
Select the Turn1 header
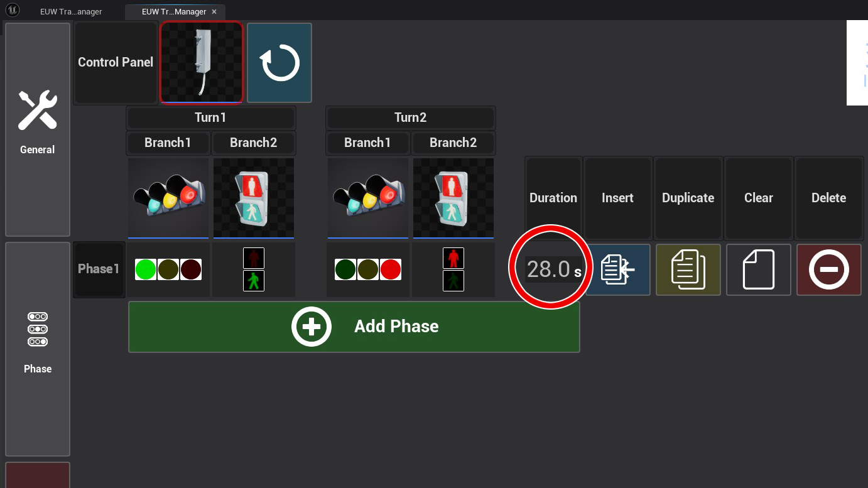pyautogui.click(x=210, y=117)
